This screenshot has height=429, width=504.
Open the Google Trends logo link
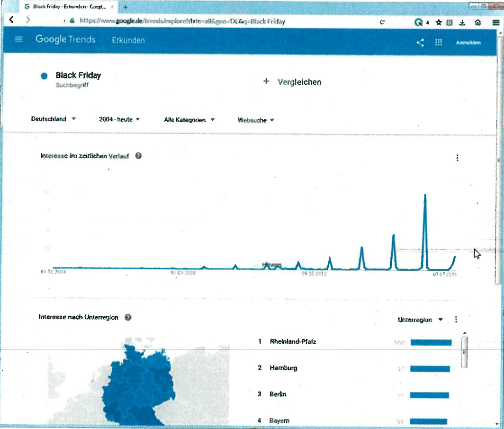[x=65, y=39]
